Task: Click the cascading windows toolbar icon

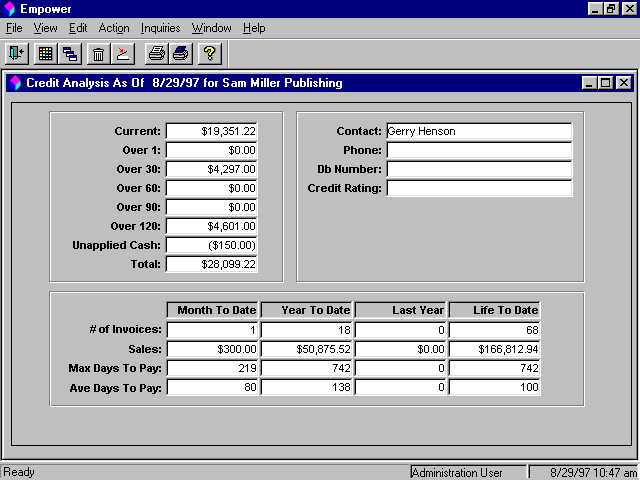Action: (70, 53)
